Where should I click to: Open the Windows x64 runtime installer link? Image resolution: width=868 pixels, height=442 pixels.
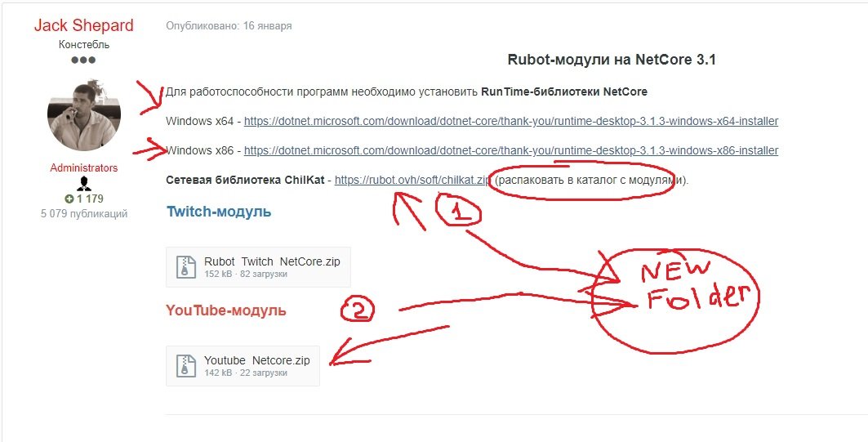[x=511, y=121]
